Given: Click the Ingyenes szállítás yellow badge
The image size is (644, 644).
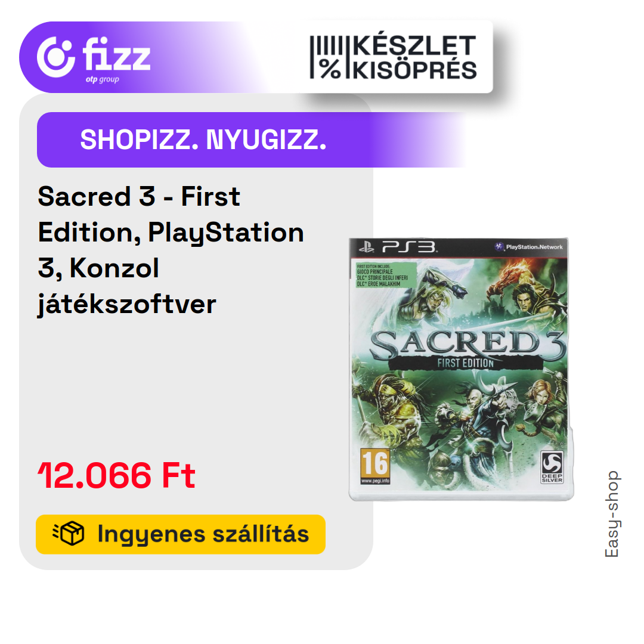Looking at the screenshot, I should tap(181, 534).
